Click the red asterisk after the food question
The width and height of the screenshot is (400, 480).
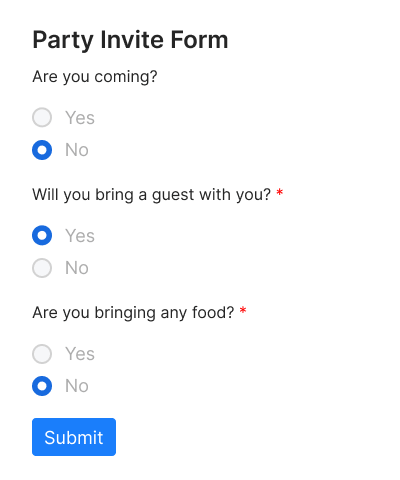coord(243,310)
